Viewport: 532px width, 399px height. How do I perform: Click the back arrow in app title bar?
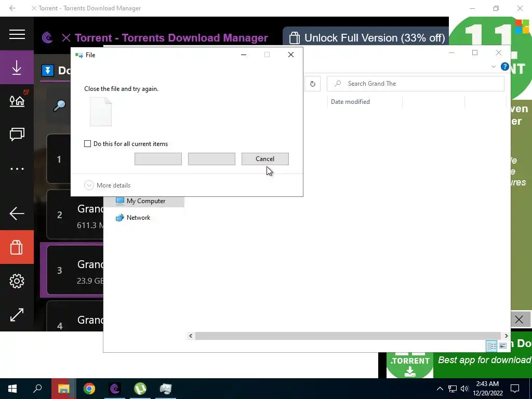[x=12, y=8]
